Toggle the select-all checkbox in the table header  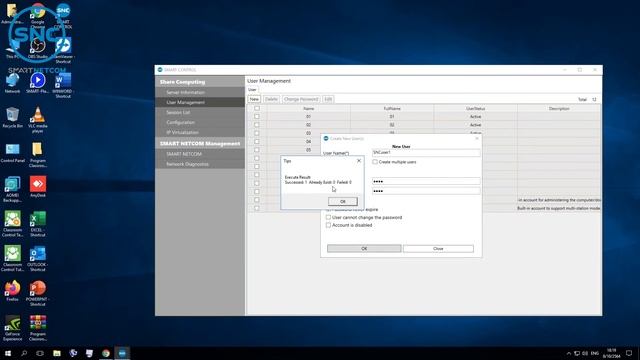click(257, 108)
